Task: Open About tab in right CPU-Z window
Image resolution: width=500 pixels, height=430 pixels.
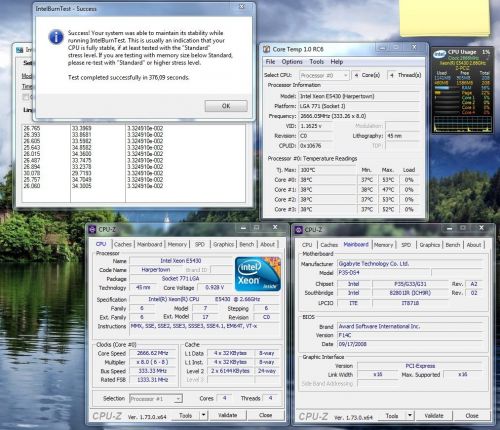Action: (x=474, y=245)
